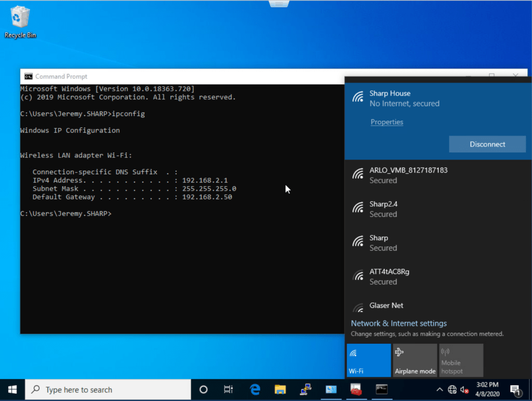Open the Action Center notifications

515,390
